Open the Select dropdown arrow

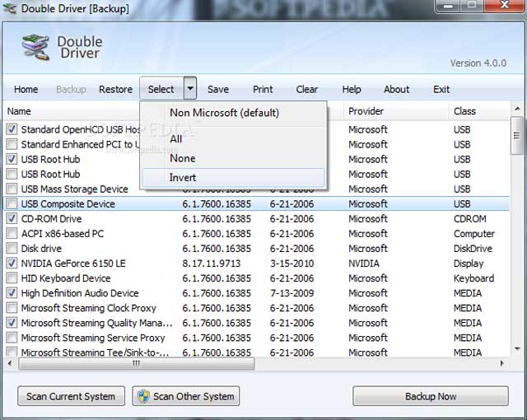[190, 89]
